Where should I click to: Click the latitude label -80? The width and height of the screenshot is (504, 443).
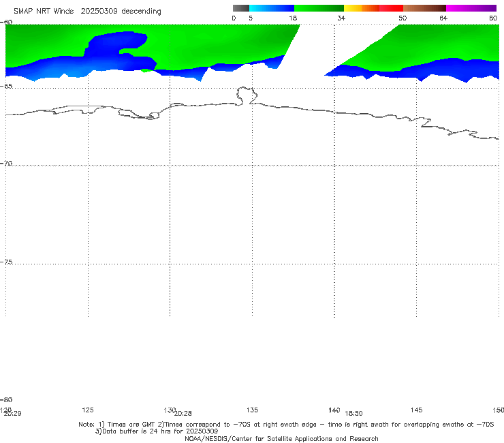(x=6, y=399)
